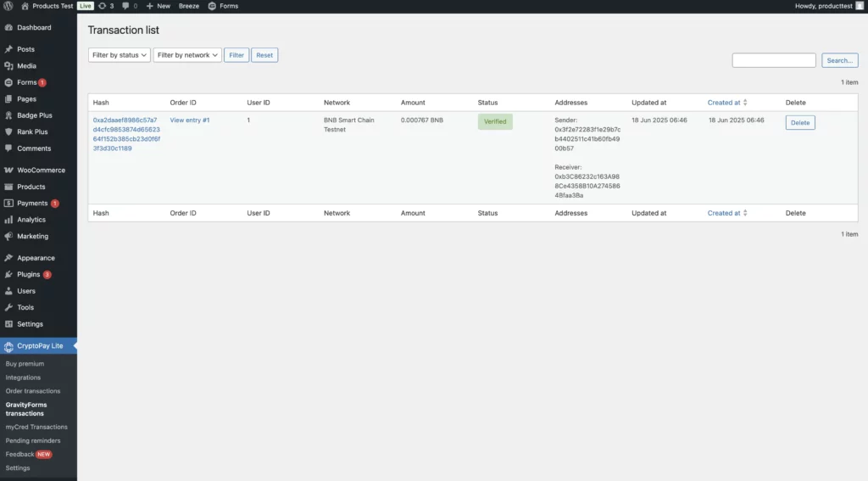Image resolution: width=868 pixels, height=481 pixels.
Task: Open the Media library menu
Action: tap(26, 66)
